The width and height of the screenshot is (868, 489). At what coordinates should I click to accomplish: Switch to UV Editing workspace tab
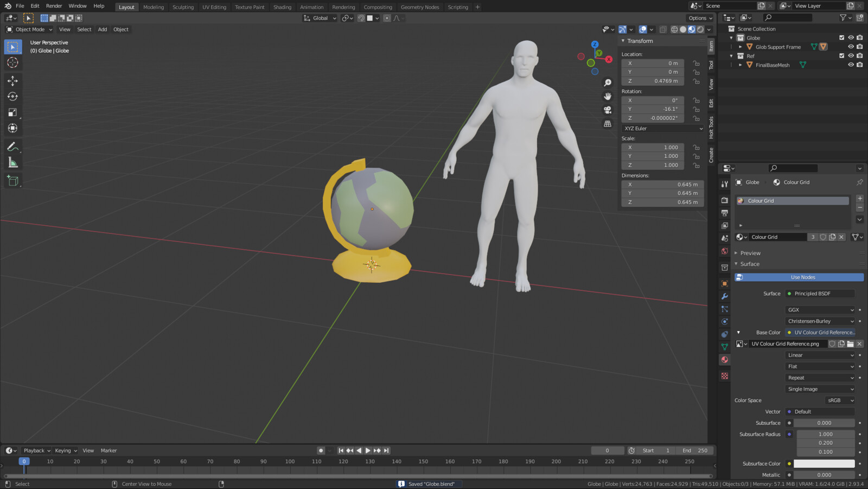pos(214,7)
